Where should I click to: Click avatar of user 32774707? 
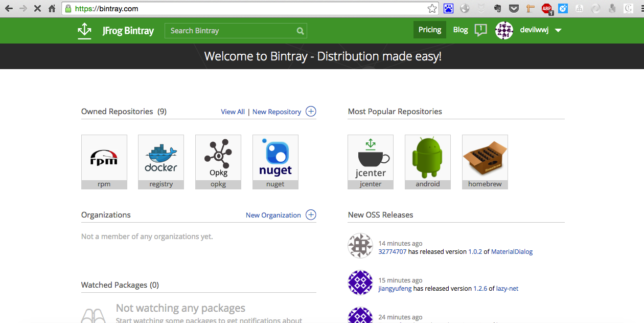360,246
